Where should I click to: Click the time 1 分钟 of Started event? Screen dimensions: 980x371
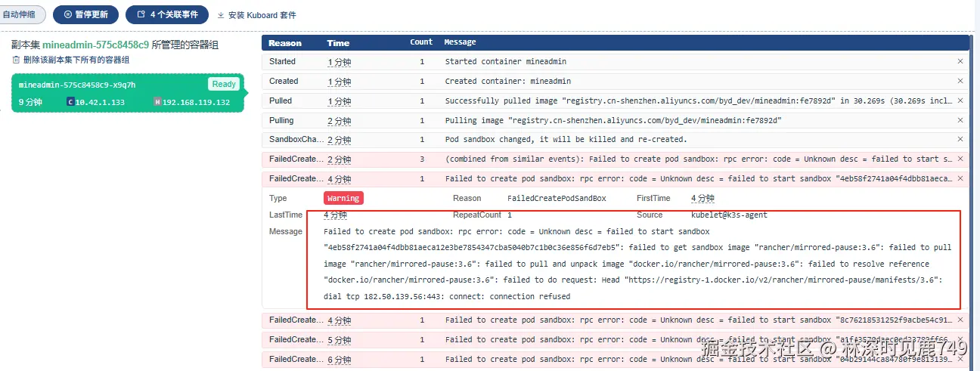point(339,62)
